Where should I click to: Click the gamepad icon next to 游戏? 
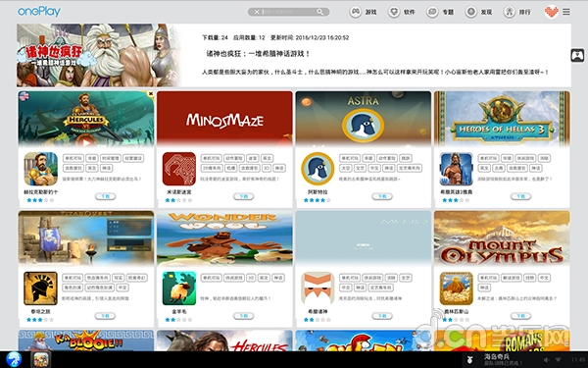(x=355, y=12)
